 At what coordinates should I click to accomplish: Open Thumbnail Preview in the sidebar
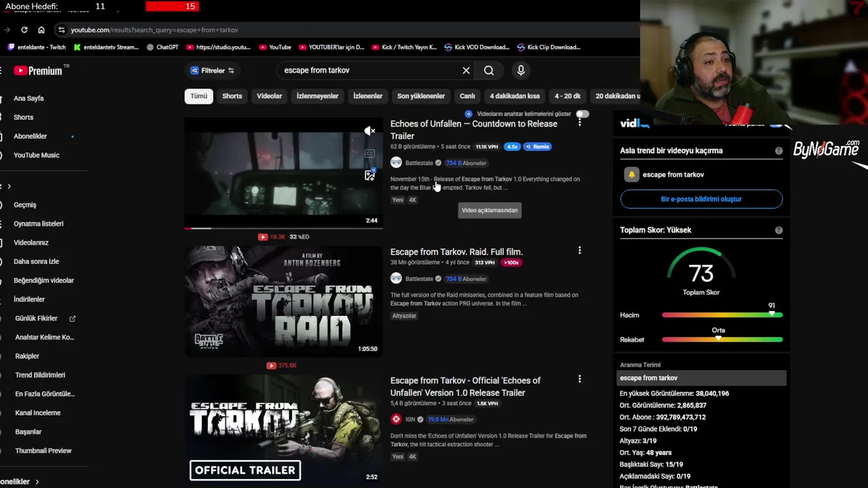coord(43,451)
